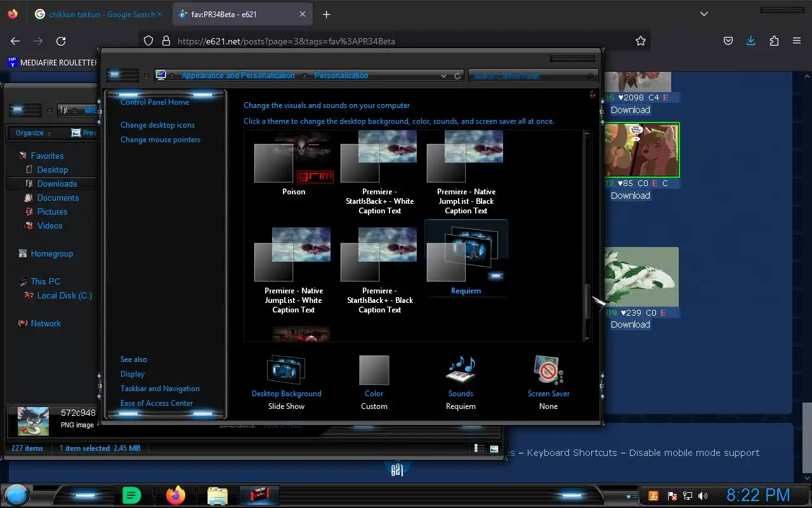Open the Sounds music note icon
The image size is (812, 508).
[x=461, y=370]
